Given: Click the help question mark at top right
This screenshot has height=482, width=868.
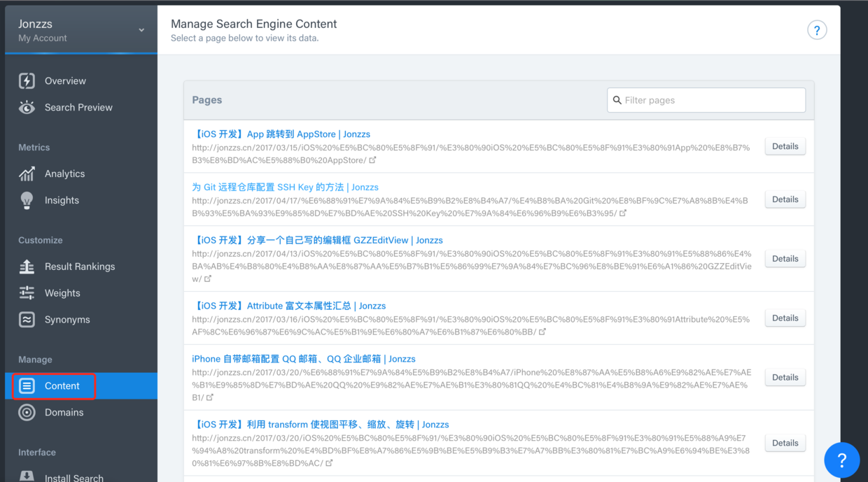Looking at the screenshot, I should pyautogui.click(x=817, y=30).
